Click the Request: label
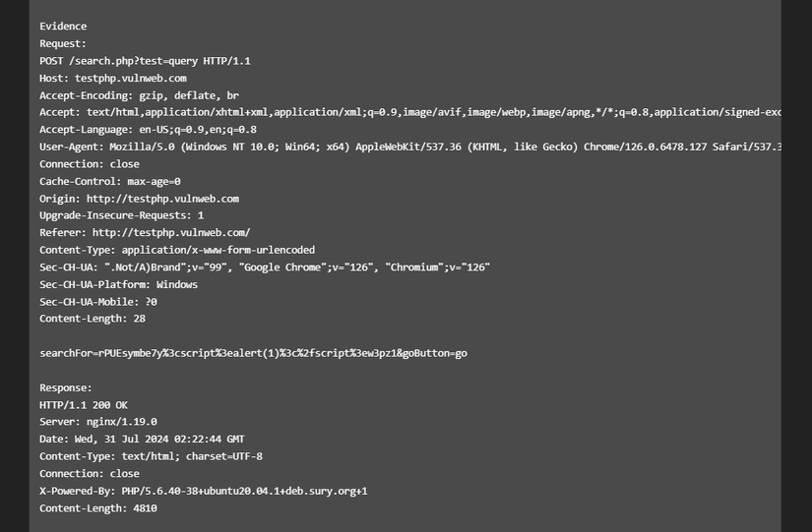Screen dimensions: 812x532 point(63,43)
